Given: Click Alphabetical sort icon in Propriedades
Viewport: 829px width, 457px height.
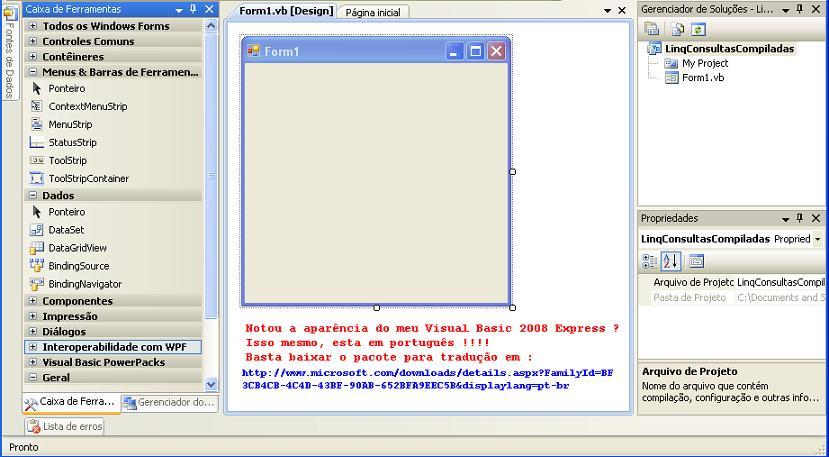Looking at the screenshot, I should [670, 261].
